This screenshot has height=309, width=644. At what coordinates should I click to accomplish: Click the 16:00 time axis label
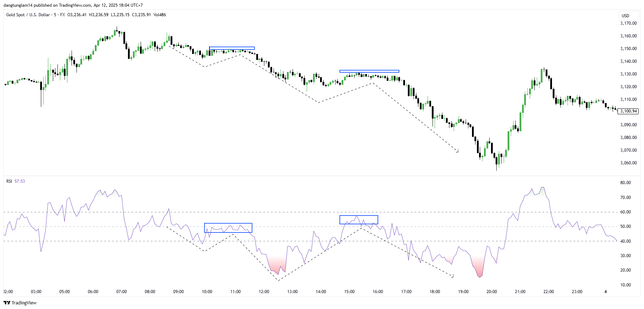(x=378, y=292)
